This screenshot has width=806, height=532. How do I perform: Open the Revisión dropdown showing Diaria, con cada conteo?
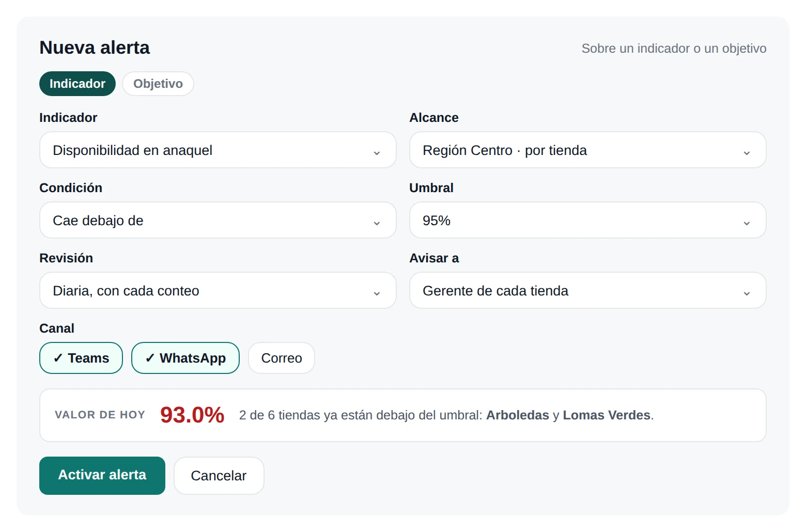pyautogui.click(x=218, y=290)
